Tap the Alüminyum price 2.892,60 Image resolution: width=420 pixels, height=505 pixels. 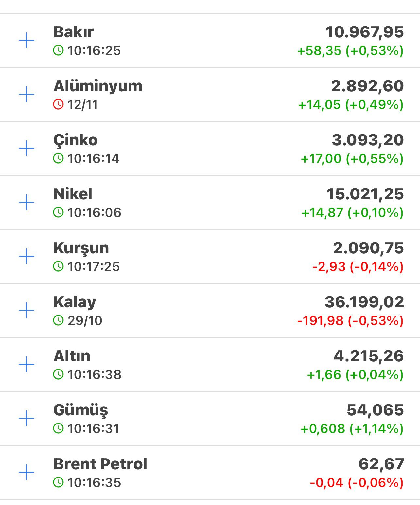(x=367, y=86)
